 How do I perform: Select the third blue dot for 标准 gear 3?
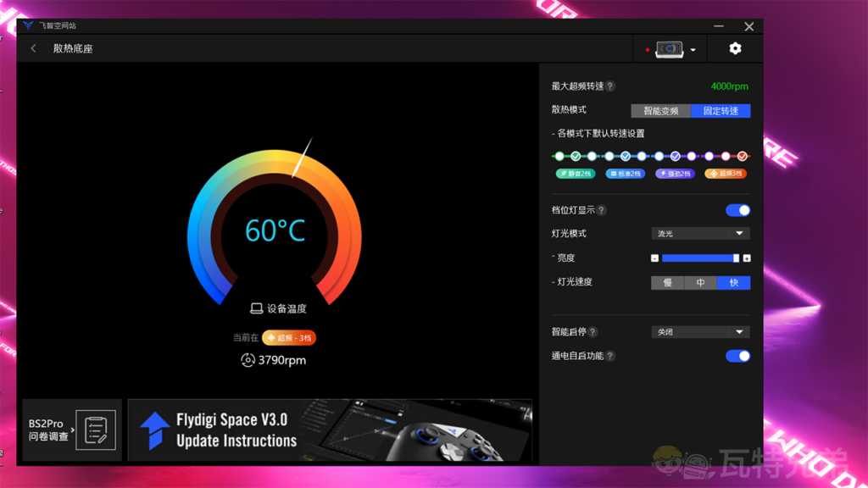(642, 156)
